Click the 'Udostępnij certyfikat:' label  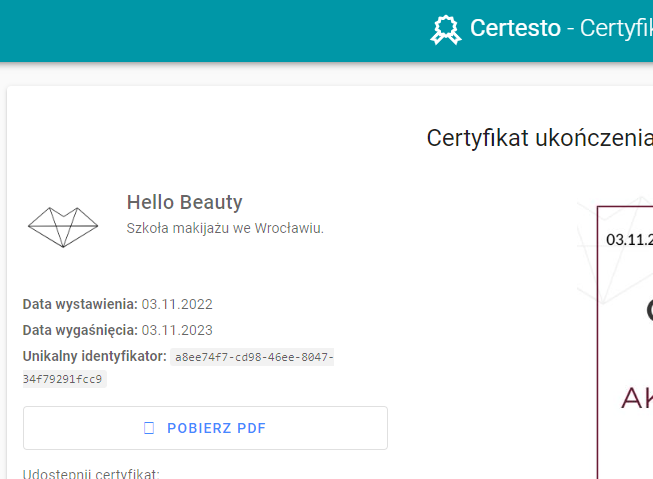(x=91, y=474)
